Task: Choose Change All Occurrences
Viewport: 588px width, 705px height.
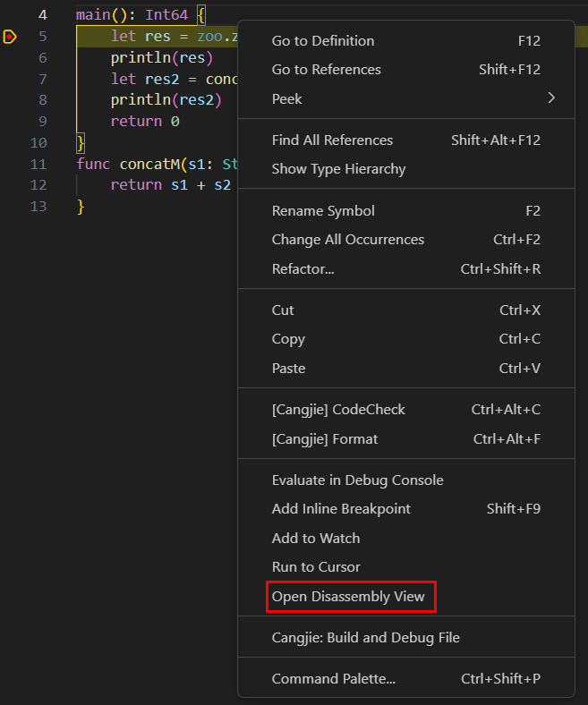Action: pyautogui.click(x=347, y=240)
